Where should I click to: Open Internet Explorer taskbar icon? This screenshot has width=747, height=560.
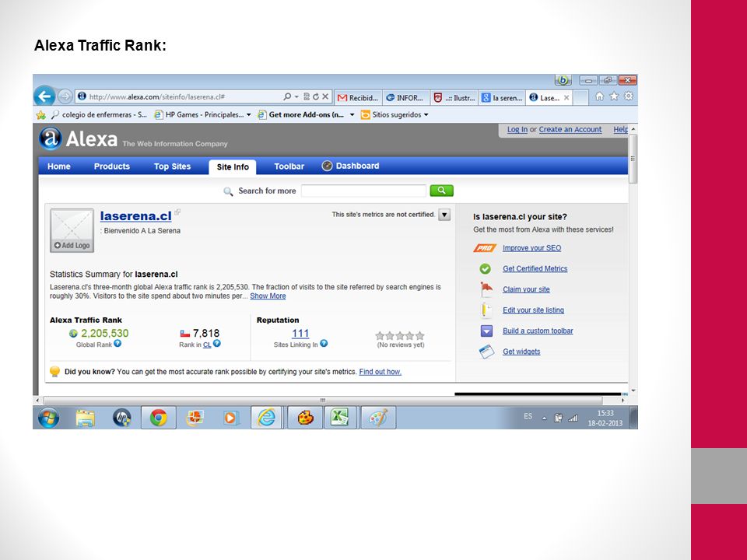point(267,418)
